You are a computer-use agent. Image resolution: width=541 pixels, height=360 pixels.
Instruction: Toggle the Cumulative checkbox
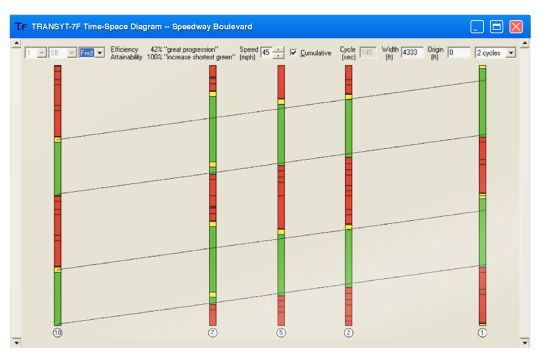tap(293, 52)
